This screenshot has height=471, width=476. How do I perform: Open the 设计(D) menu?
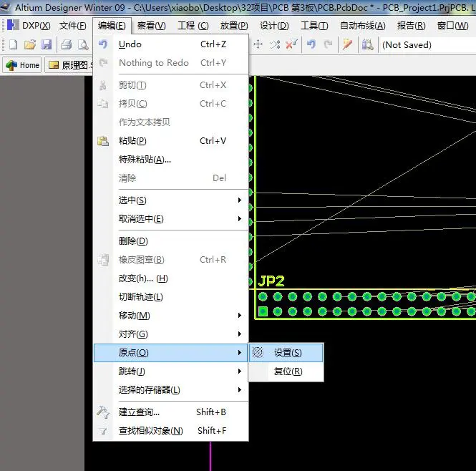pyautogui.click(x=273, y=26)
